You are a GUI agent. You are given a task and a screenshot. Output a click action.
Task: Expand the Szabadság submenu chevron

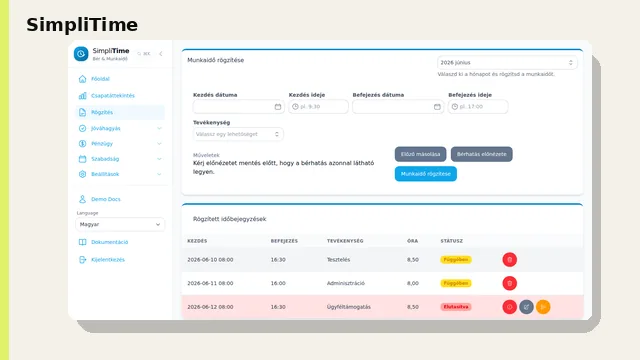point(159,159)
